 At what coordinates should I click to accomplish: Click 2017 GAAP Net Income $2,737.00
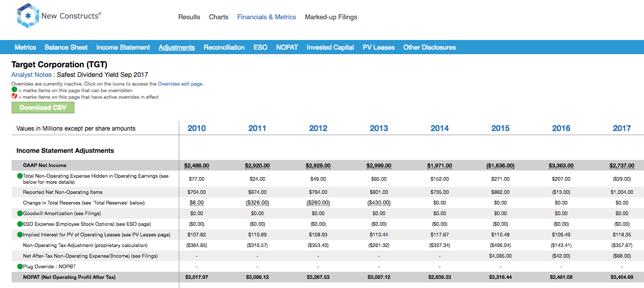click(622, 166)
